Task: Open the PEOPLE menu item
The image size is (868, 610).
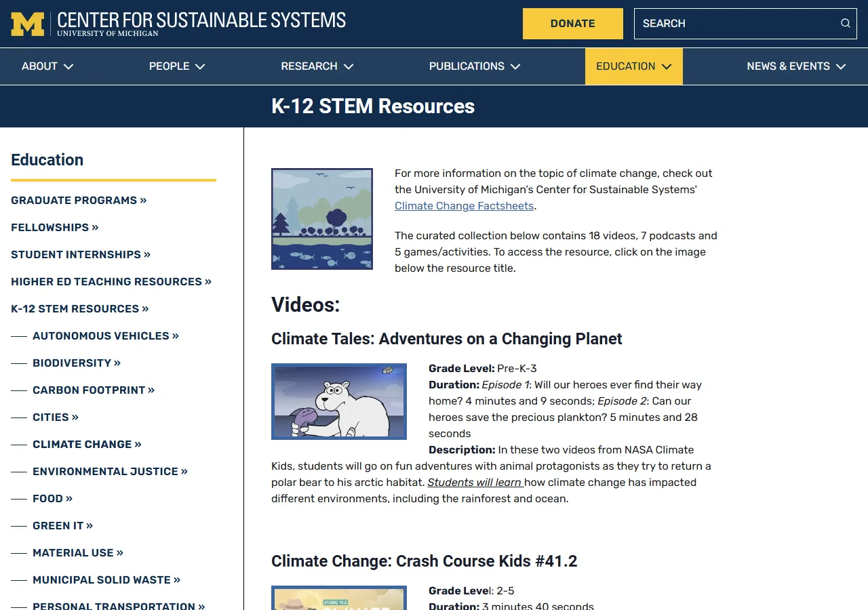Action: (x=176, y=66)
